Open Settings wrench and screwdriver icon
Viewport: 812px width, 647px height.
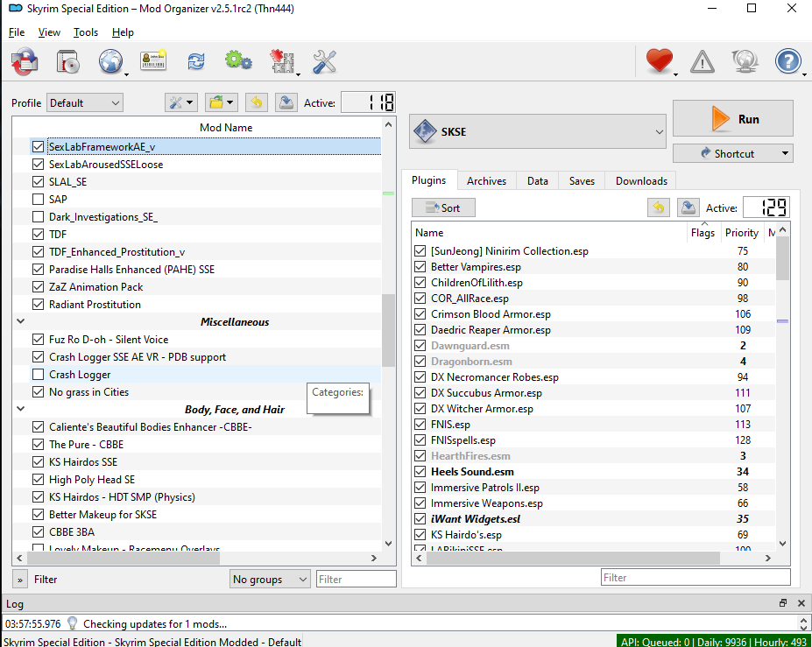[324, 62]
